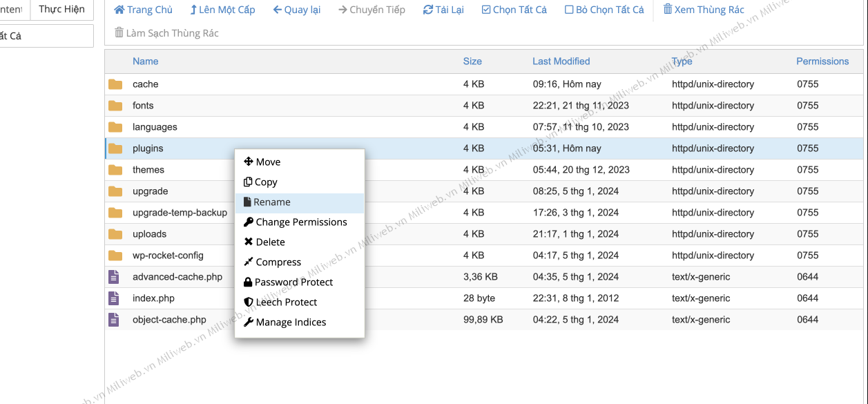
Task: Click the Copy icon in the context menu
Action: (x=247, y=182)
